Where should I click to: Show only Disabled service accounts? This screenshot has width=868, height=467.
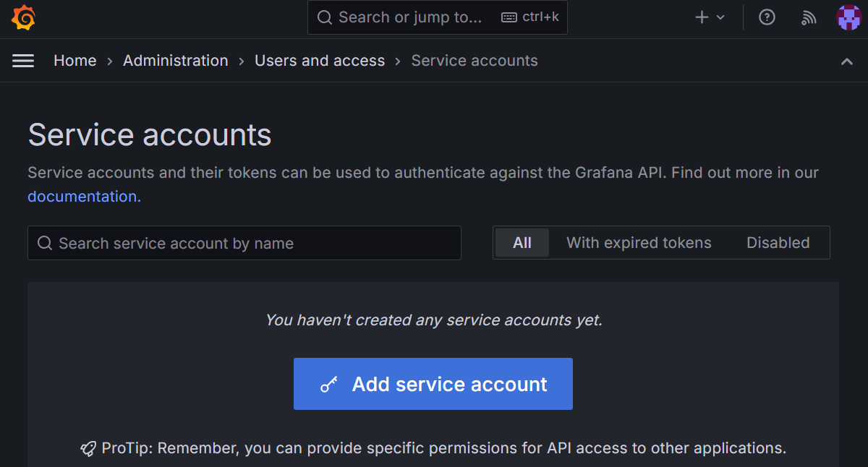click(x=778, y=243)
